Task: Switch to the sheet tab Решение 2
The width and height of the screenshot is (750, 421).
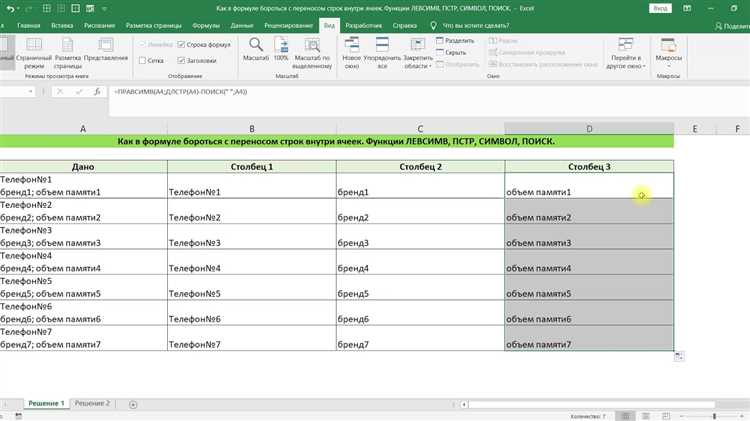Action: [x=92, y=404]
